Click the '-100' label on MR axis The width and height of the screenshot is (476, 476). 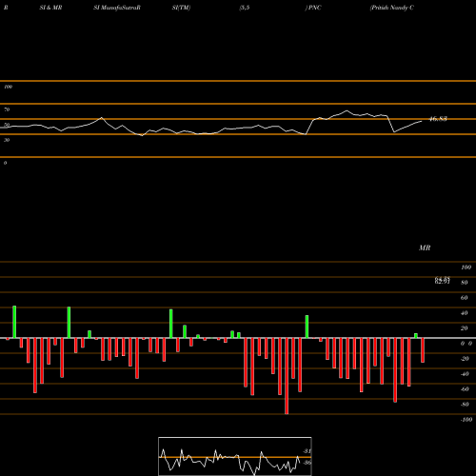click(x=466, y=420)
